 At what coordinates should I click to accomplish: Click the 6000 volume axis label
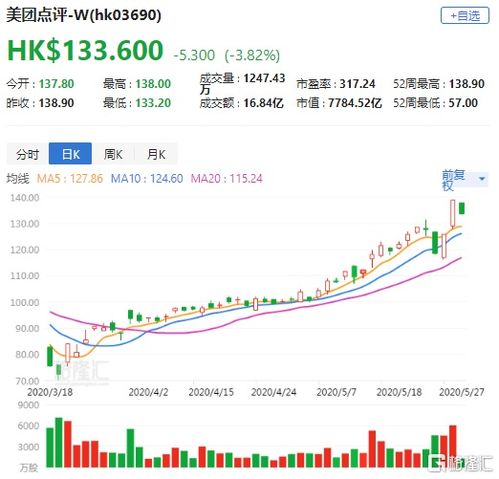[x=28, y=426]
